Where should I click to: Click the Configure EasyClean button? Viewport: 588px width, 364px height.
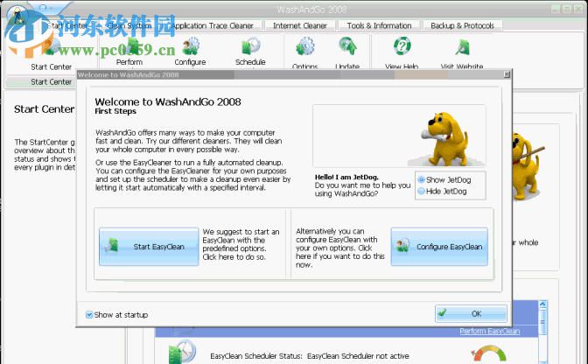pos(439,247)
